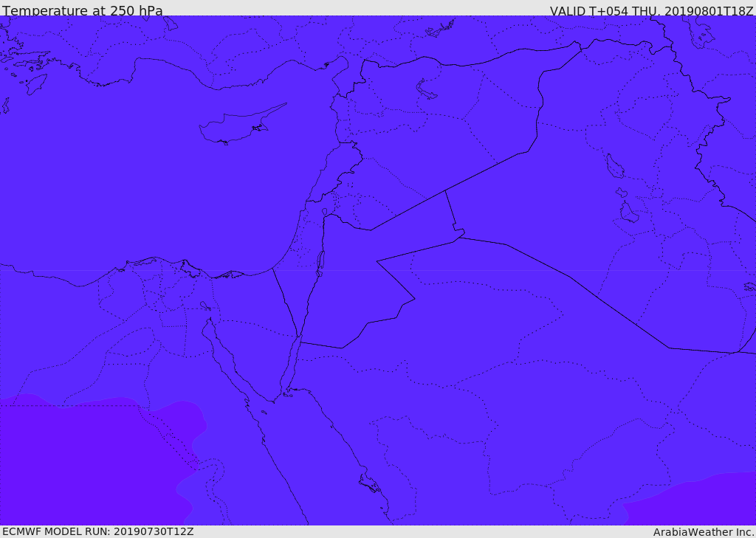756x538 pixels.
Task: Click the 'ECMWF MODEL RUN: 20190730T12Z' text
Action: click(98, 532)
